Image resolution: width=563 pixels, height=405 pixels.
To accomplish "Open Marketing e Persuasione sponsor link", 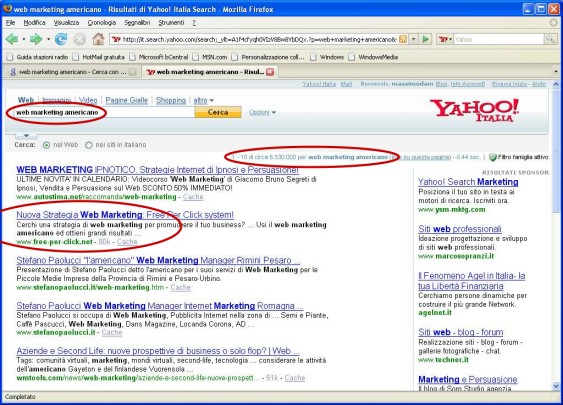I will pyautogui.click(x=467, y=379).
